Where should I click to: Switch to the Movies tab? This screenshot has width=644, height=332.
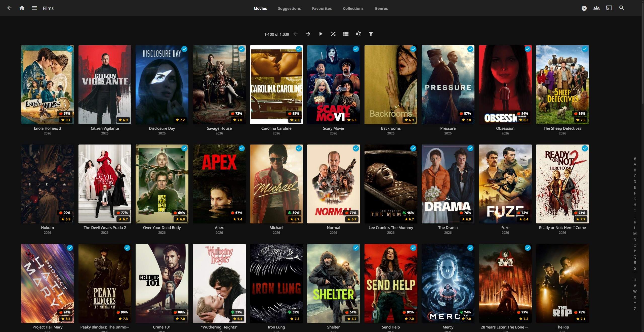tap(260, 8)
